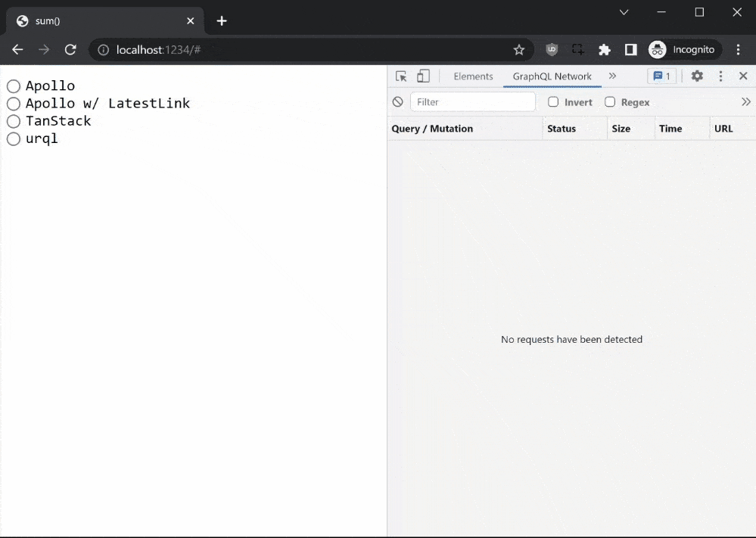Open the Incognito profile button

(683, 50)
